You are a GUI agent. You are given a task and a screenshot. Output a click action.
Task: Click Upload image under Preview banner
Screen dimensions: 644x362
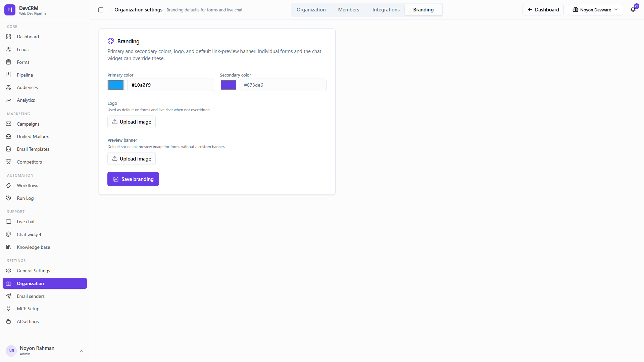click(x=132, y=159)
